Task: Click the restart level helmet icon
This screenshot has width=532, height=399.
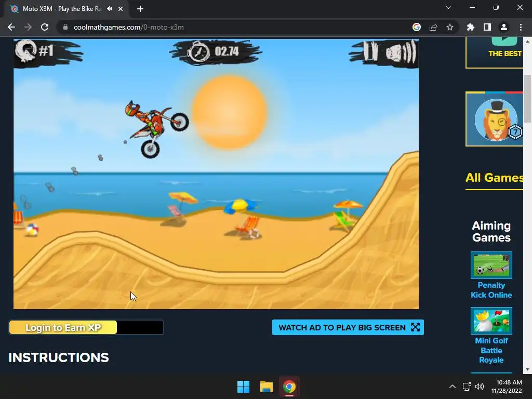Action: [x=26, y=51]
